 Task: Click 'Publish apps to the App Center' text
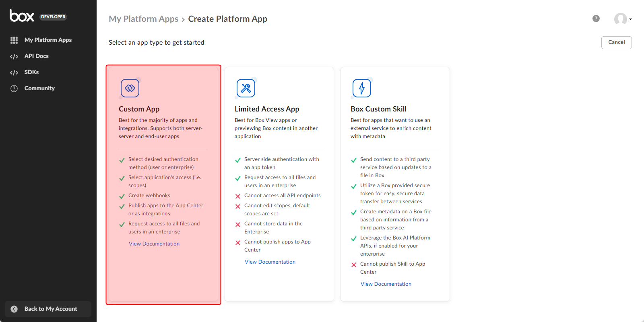[x=166, y=206]
